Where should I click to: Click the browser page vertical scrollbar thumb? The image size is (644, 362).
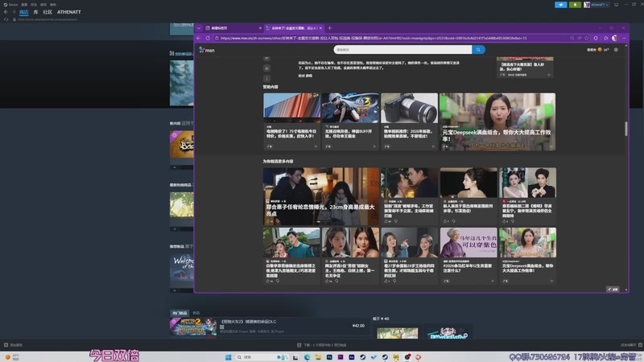(x=626, y=129)
